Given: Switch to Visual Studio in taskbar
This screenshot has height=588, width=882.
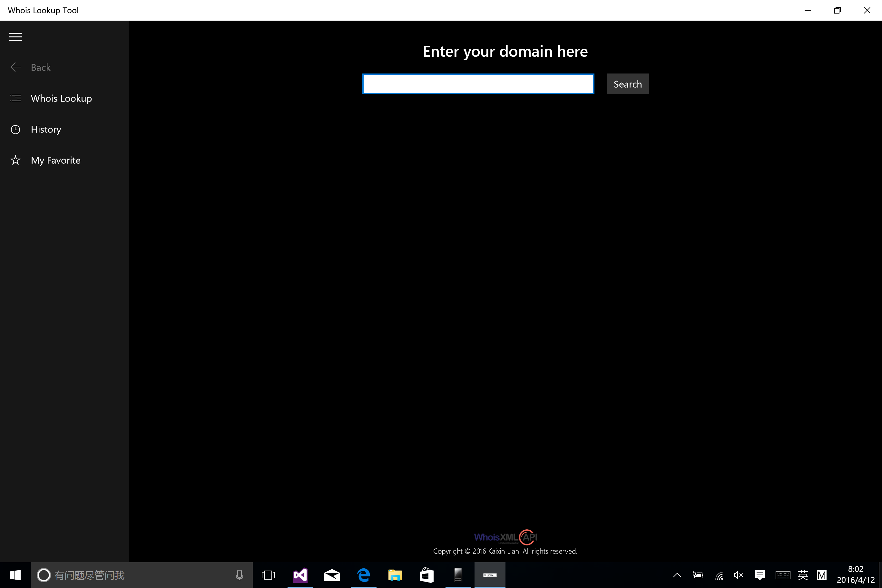Looking at the screenshot, I should click(300, 575).
